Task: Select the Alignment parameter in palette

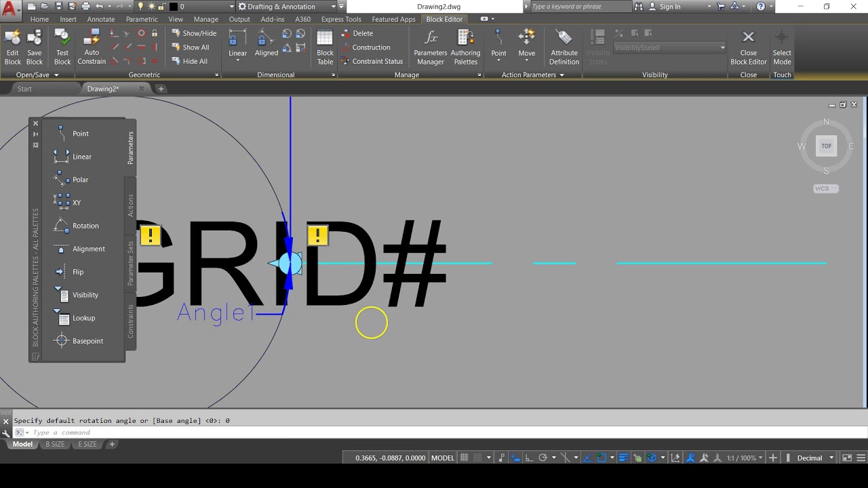Action: point(80,249)
